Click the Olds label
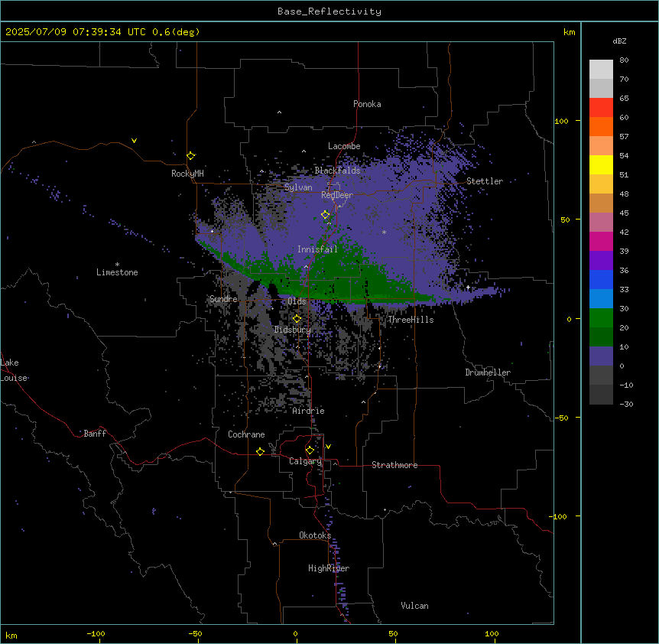Image resolution: width=659 pixels, height=644 pixels. point(297,301)
